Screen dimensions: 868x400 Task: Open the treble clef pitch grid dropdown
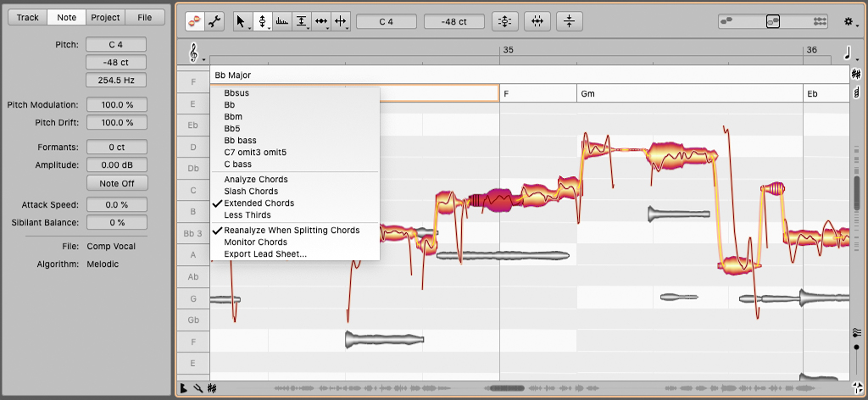tap(195, 54)
